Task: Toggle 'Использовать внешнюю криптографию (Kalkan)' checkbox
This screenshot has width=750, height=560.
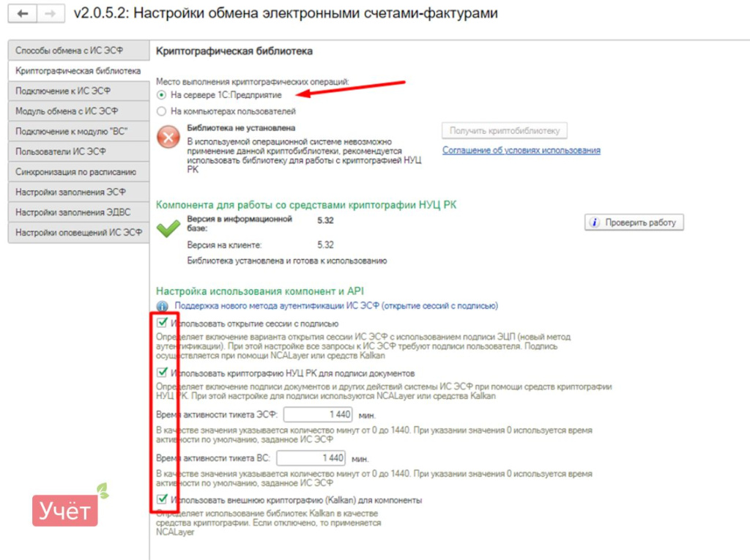Action: pos(162,499)
